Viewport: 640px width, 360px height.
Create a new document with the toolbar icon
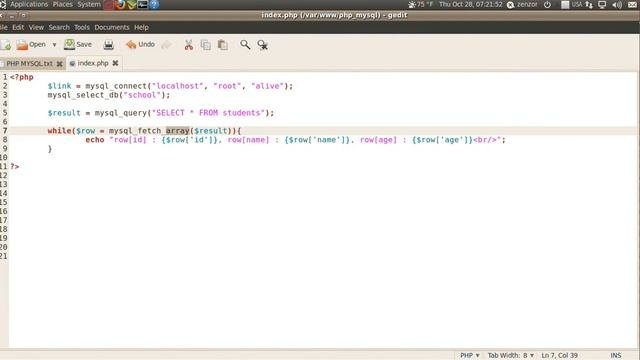click(6, 44)
